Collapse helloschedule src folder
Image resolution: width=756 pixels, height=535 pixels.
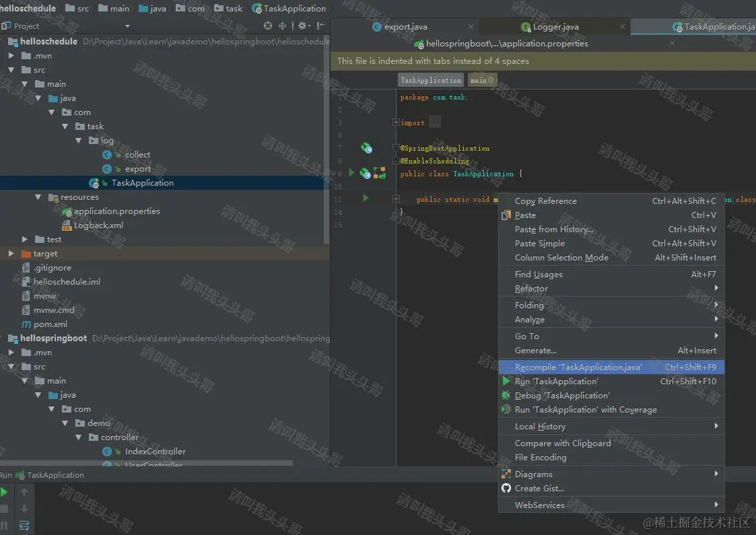pos(11,70)
